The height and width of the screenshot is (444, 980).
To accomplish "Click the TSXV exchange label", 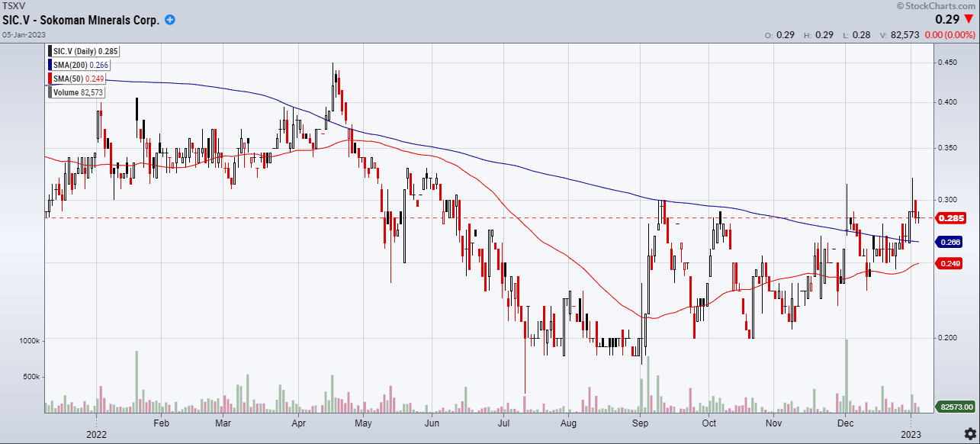I will click(x=14, y=6).
